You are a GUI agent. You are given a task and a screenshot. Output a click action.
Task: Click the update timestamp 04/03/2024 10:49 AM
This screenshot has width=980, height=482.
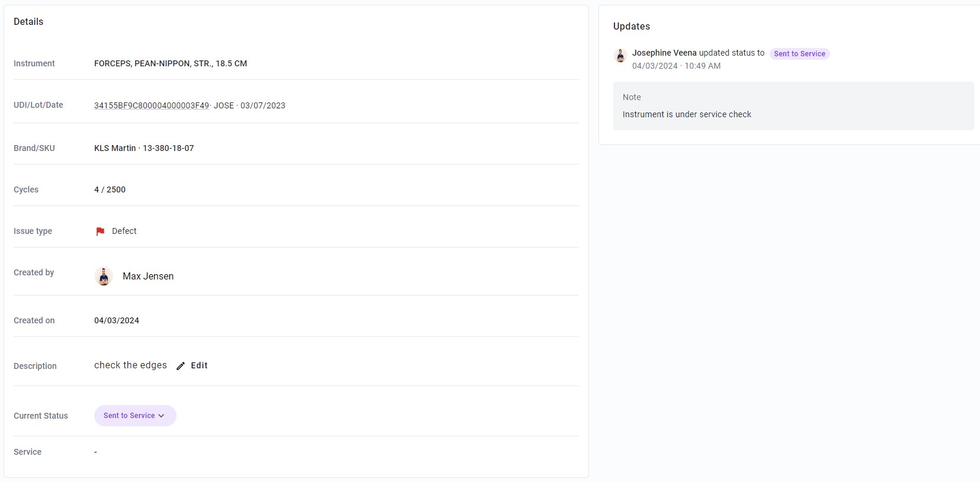pos(677,66)
